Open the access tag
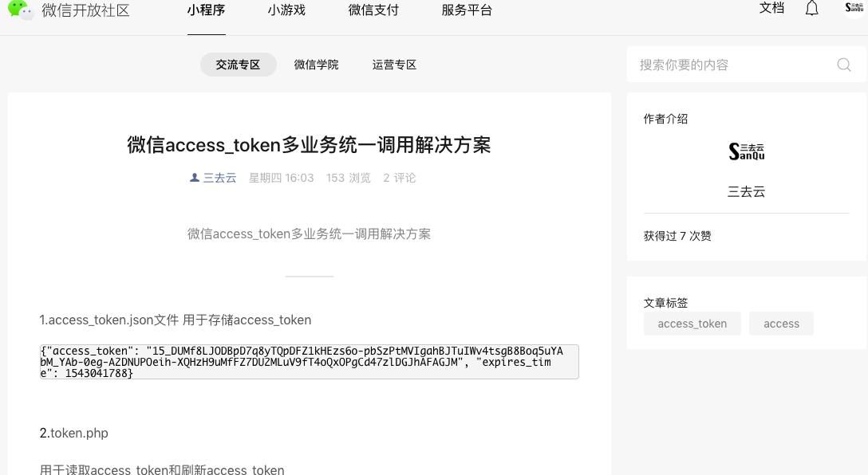Image resolution: width=868 pixels, height=475 pixels. click(781, 324)
